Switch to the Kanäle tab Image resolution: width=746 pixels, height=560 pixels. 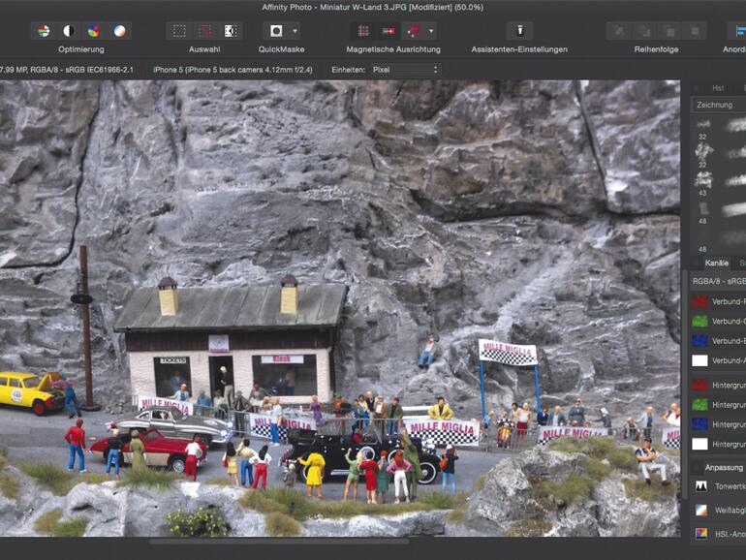click(717, 263)
